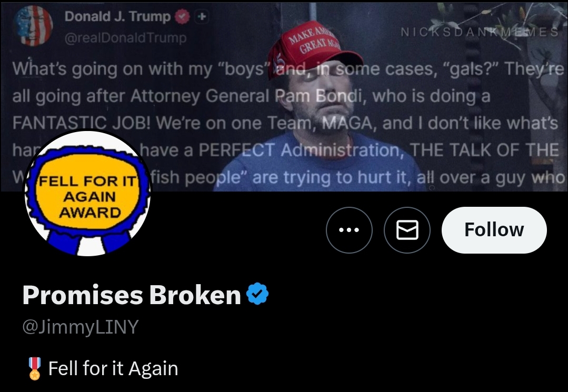
Task: Click the @realDonaldTrump handle in the banner
Action: point(125,38)
